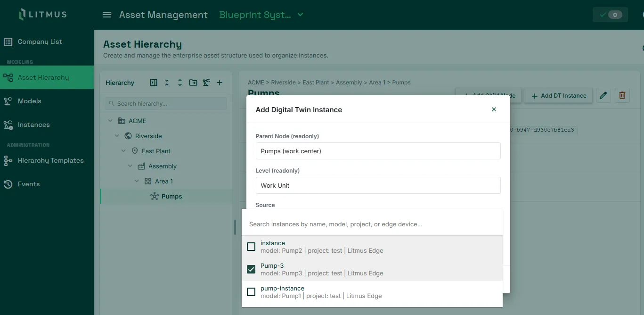
Task: Click the Add Child Node button
Action: pyautogui.click(x=489, y=95)
